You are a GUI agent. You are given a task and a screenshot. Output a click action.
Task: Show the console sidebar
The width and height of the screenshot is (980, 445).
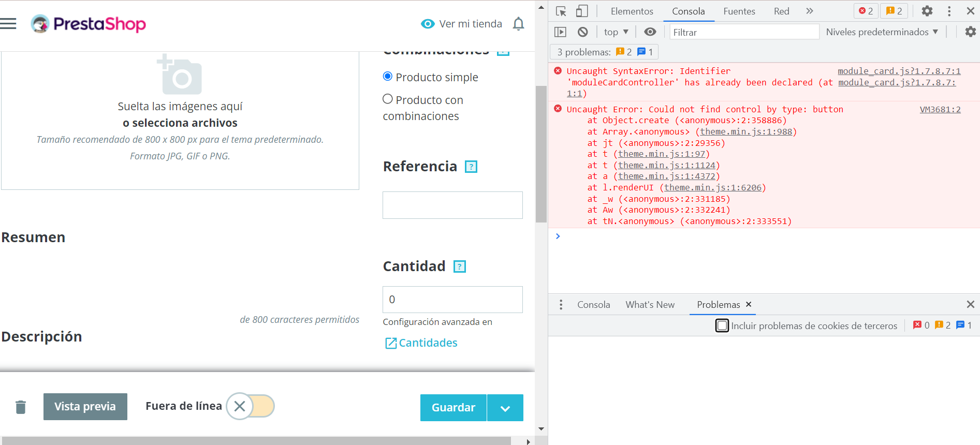(560, 32)
